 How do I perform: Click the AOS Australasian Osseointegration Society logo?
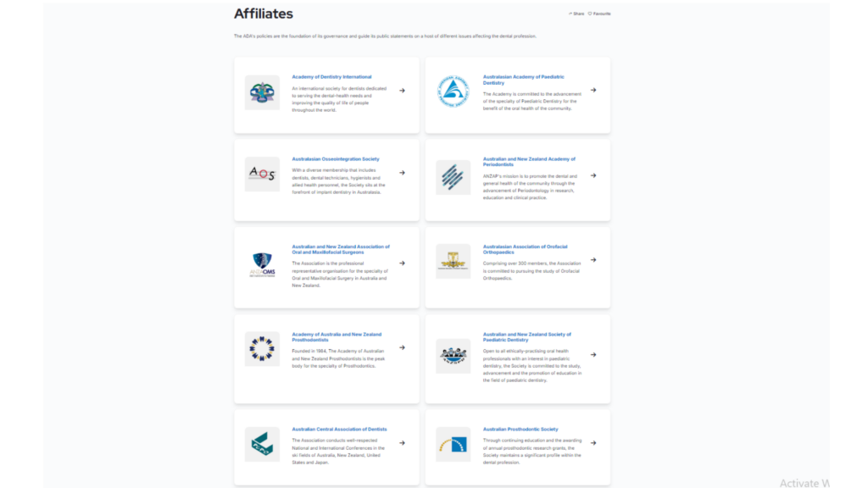coord(262,175)
